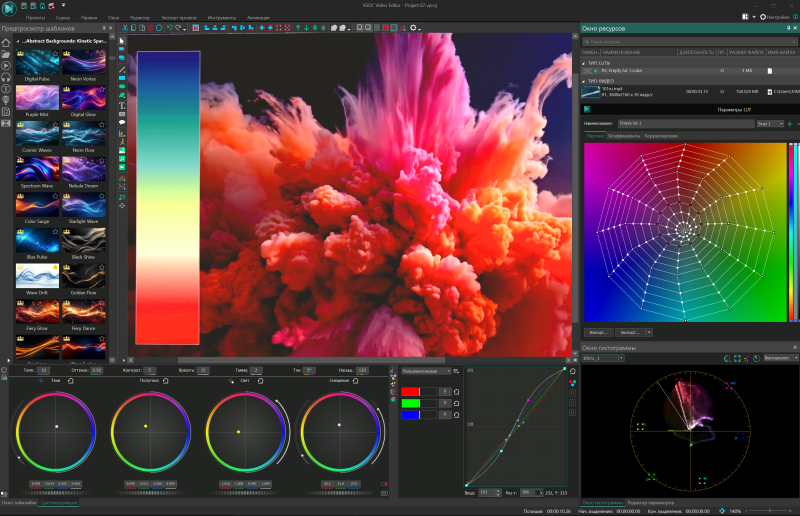The image size is (800, 516).
Task: Reset the Смещение color wheel
Action: click(356, 381)
